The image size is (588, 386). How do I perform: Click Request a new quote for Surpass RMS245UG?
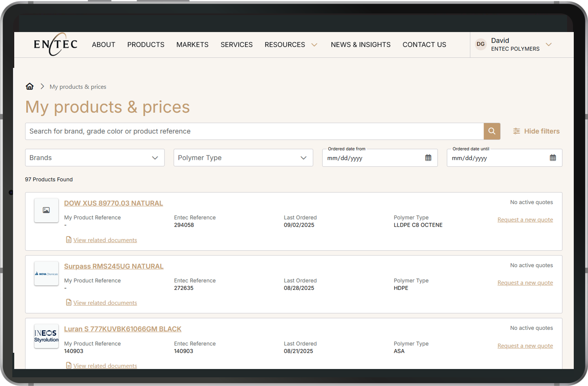click(x=525, y=282)
